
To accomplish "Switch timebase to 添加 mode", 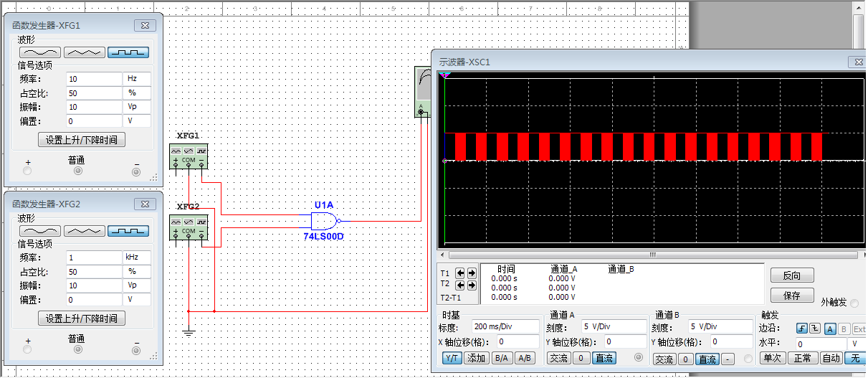I will pyautogui.click(x=476, y=358).
